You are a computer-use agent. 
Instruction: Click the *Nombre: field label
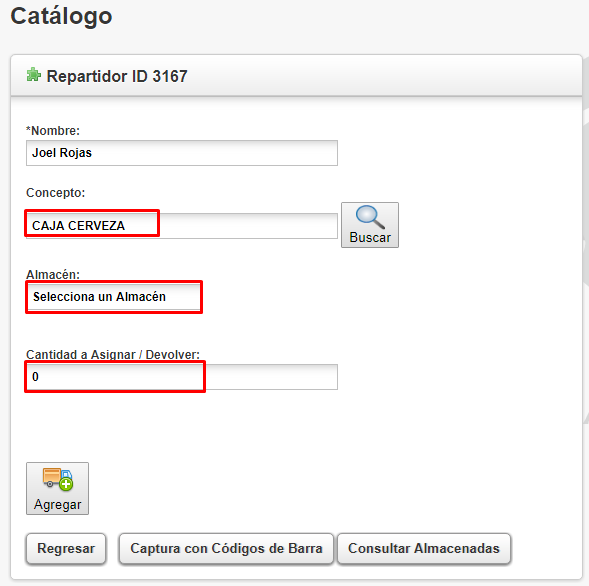click(53, 131)
